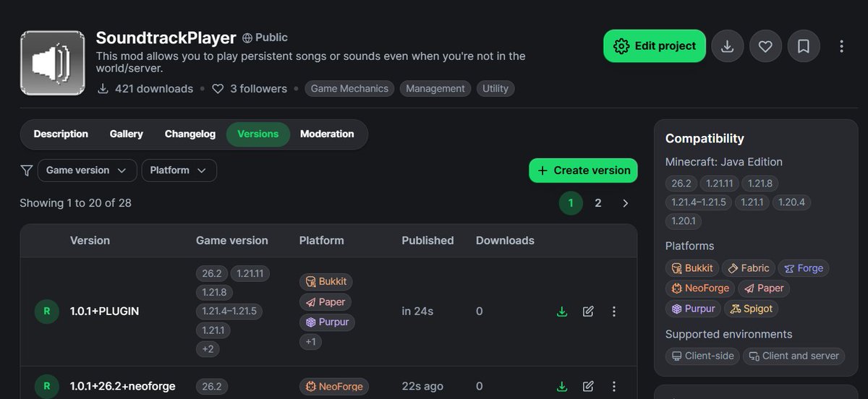868x399 pixels.
Task: Click the Purpur platform tag in 1.0.1+PLUGIN row
Action: [x=327, y=322]
